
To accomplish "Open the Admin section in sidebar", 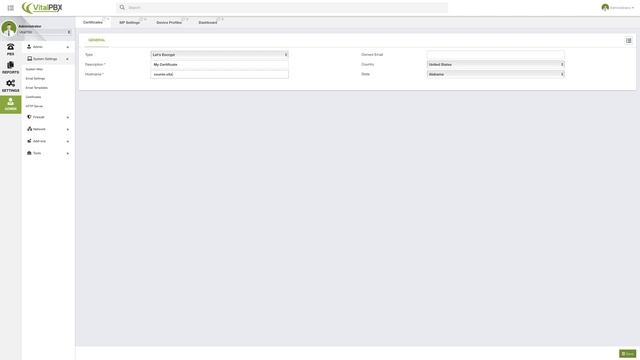I will (x=11, y=104).
